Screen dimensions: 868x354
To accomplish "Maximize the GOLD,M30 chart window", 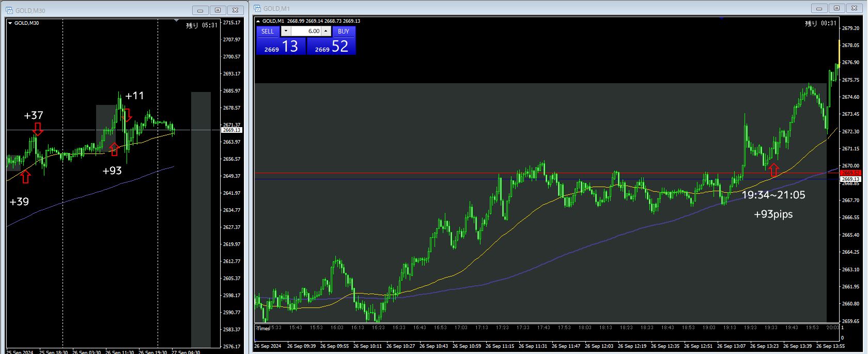I will pos(218,10).
